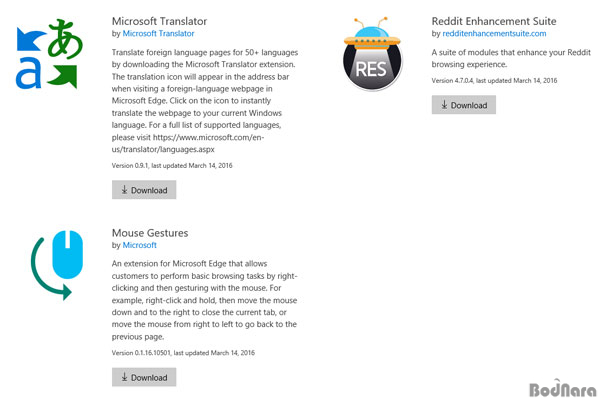Click the Mouse Gestures extension icon
This screenshot has height=400, width=600.
[x=57, y=265]
